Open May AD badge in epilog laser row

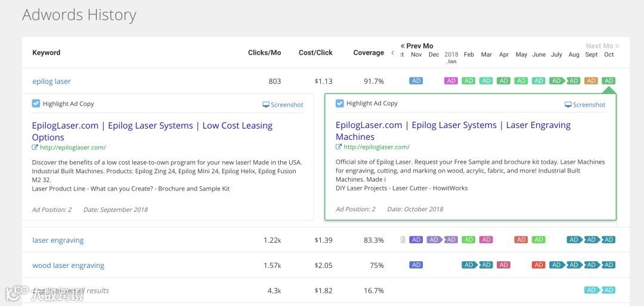click(521, 81)
